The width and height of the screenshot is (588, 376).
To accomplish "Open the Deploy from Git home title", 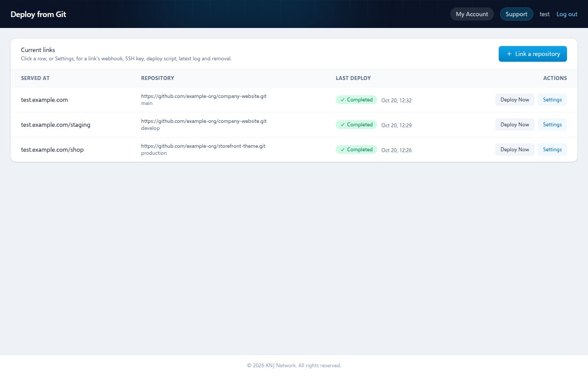I will [38, 14].
